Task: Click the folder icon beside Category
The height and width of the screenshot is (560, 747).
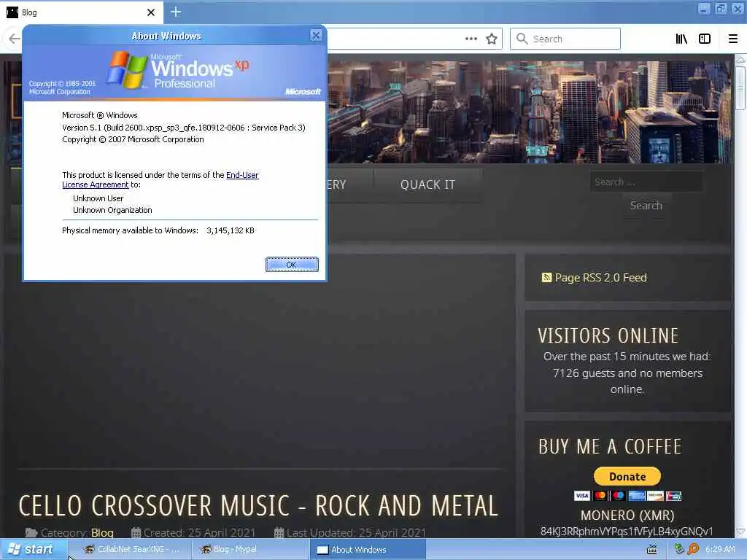Action: (31, 532)
